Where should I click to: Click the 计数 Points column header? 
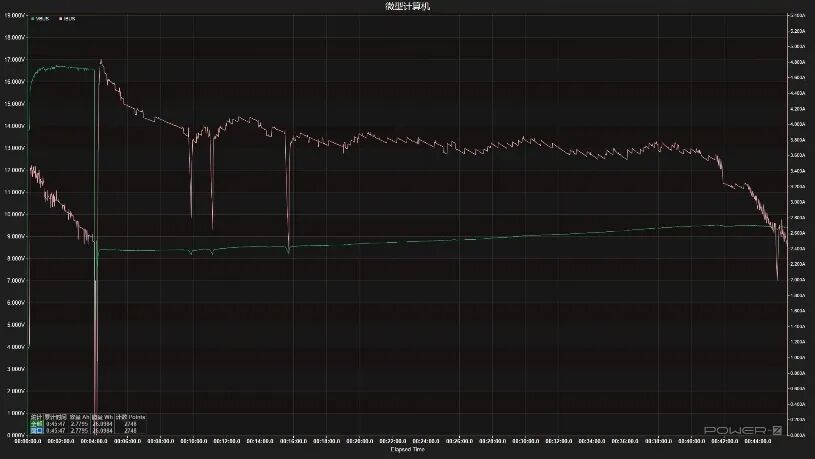(x=130, y=417)
